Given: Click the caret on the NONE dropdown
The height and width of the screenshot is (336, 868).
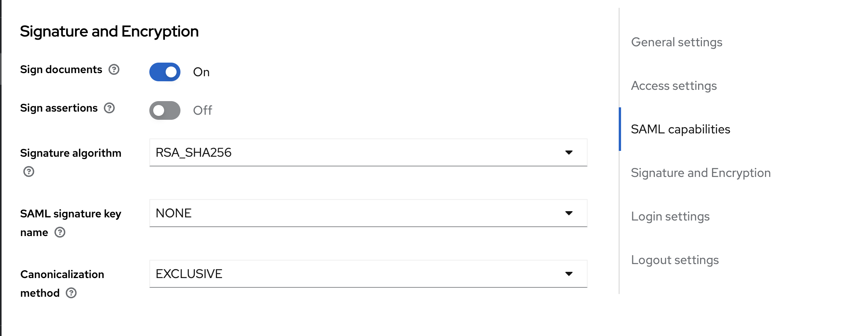Looking at the screenshot, I should pyautogui.click(x=569, y=213).
